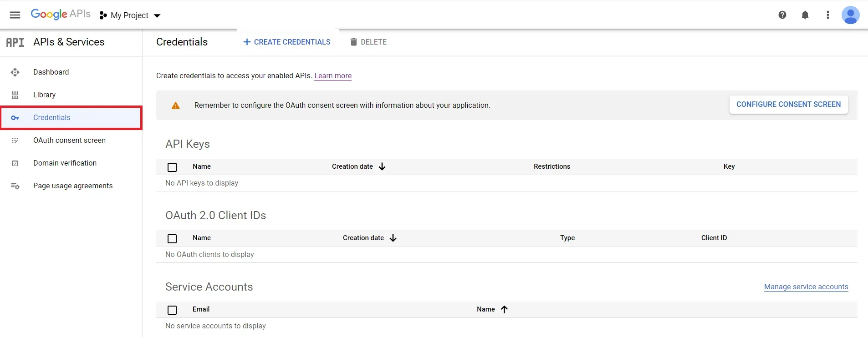Open the My Project dropdown arrow

tap(157, 15)
